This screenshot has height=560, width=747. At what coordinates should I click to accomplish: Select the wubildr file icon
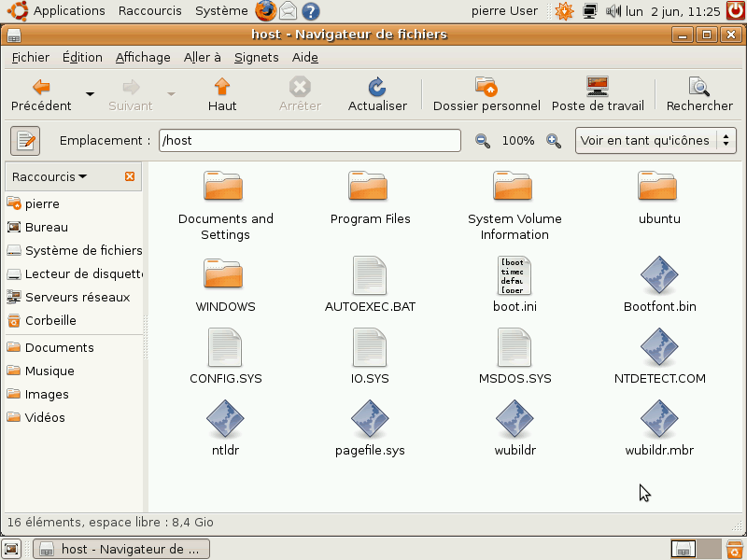point(514,419)
